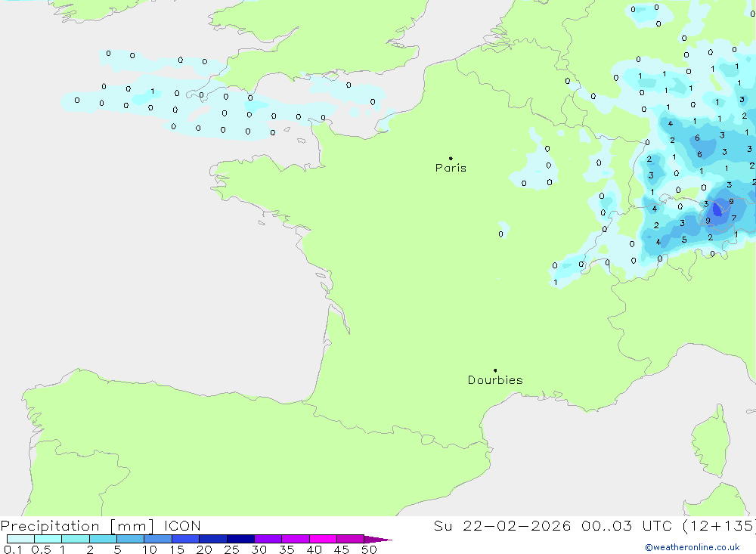The width and height of the screenshot is (756, 554).
Task: Pick the 20–25 mm legend color swatch
Action: (213, 539)
